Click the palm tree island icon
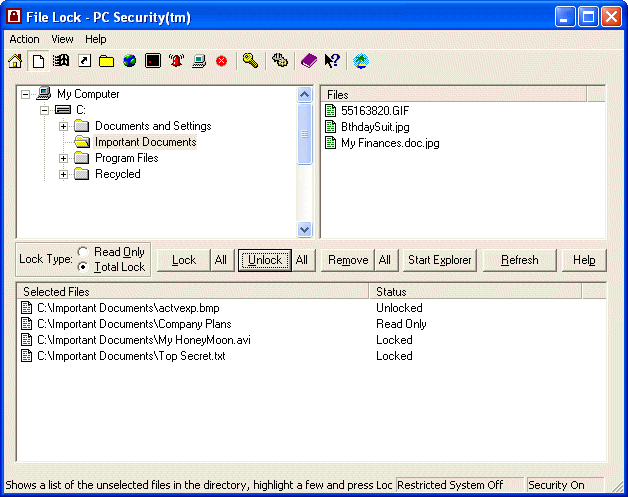This screenshot has width=628, height=497. click(361, 61)
